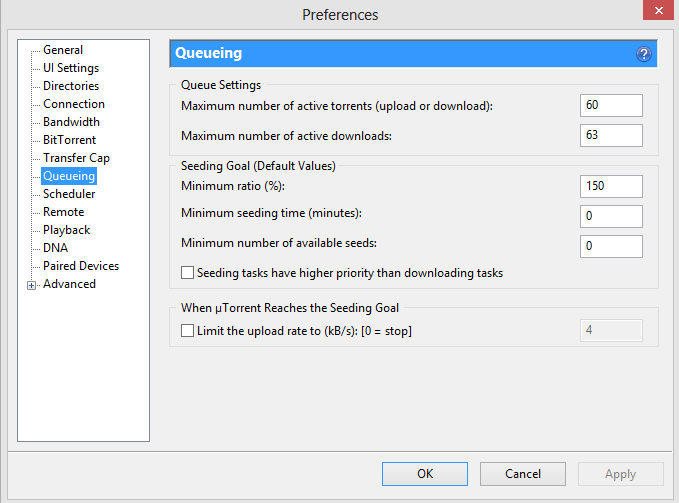Open UI Settings category
Screen dimensions: 679x503
pos(71,68)
